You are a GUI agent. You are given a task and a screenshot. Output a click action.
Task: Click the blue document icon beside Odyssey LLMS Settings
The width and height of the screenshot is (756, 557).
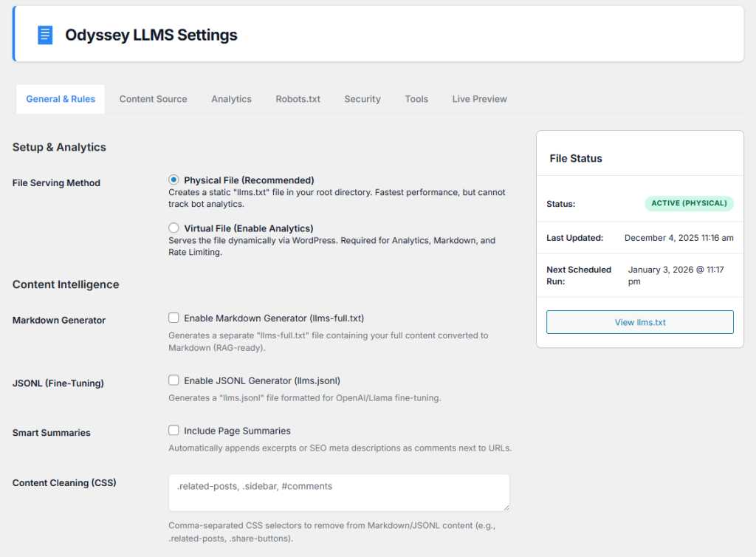(44, 34)
